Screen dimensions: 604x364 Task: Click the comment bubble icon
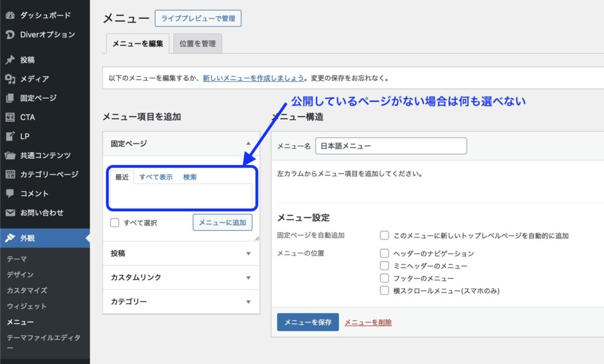point(10,194)
